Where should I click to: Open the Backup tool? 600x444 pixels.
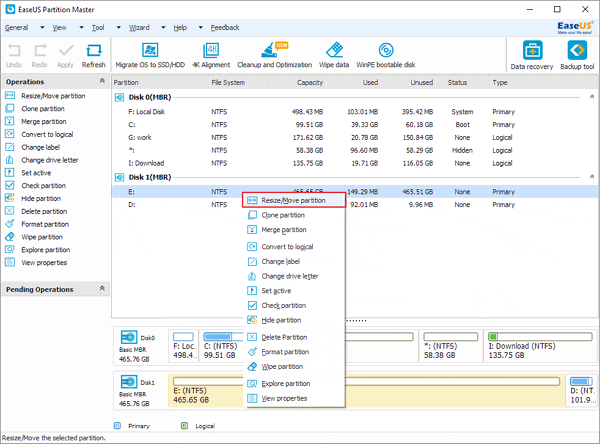[x=577, y=56]
